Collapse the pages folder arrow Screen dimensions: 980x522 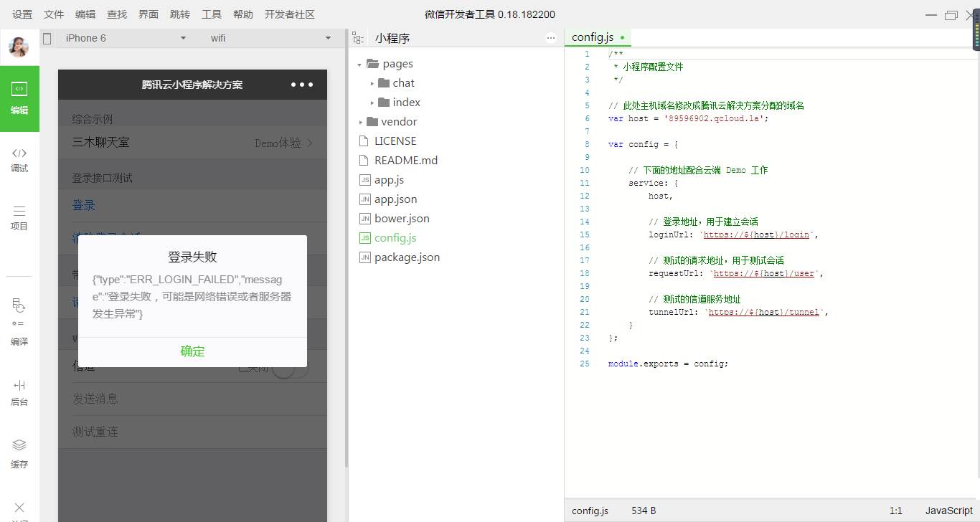(359, 65)
